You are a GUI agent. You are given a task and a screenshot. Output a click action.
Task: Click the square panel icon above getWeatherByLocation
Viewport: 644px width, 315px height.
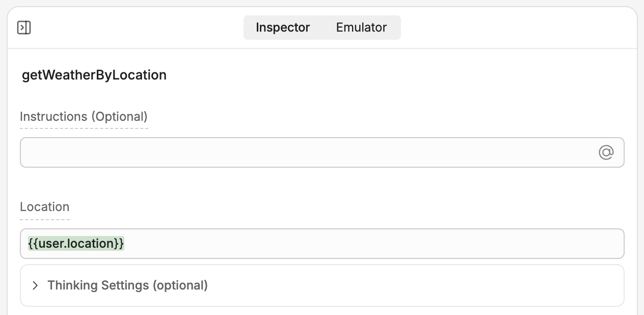(23, 28)
